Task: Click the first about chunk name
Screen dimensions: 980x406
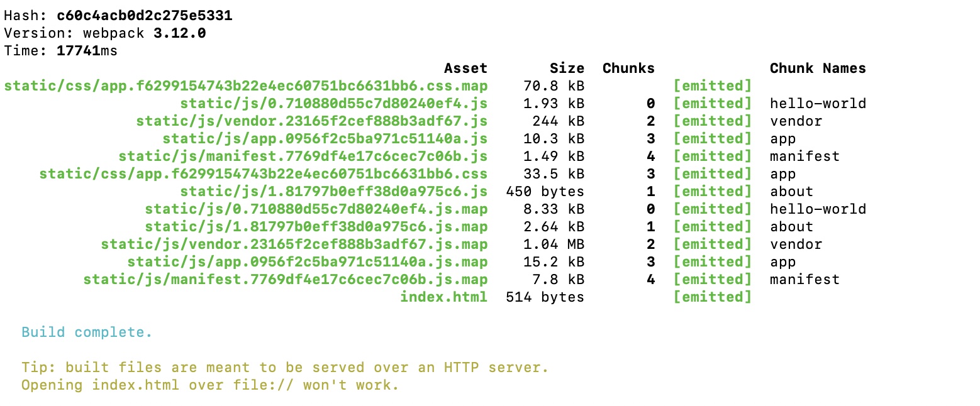Action: (x=791, y=192)
